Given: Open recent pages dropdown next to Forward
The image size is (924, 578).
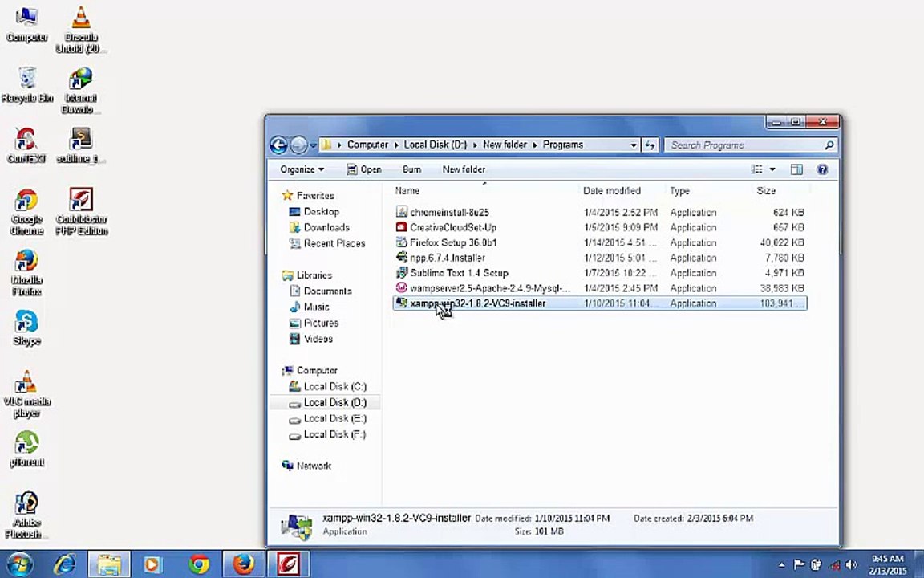Looking at the screenshot, I should click(313, 144).
